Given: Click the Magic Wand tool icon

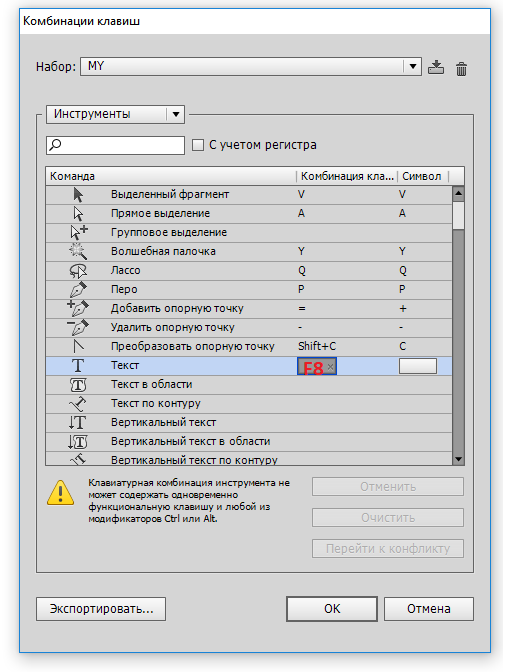Looking at the screenshot, I should [x=78, y=251].
